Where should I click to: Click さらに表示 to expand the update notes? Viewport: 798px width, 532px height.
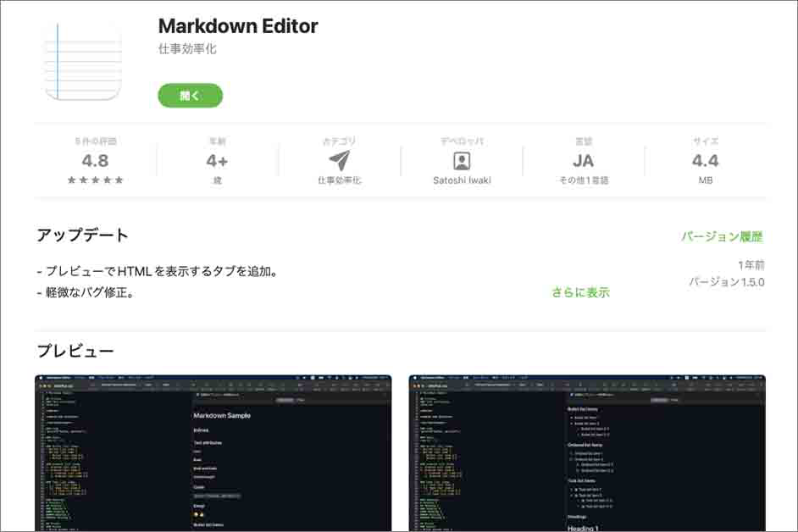pyautogui.click(x=582, y=292)
